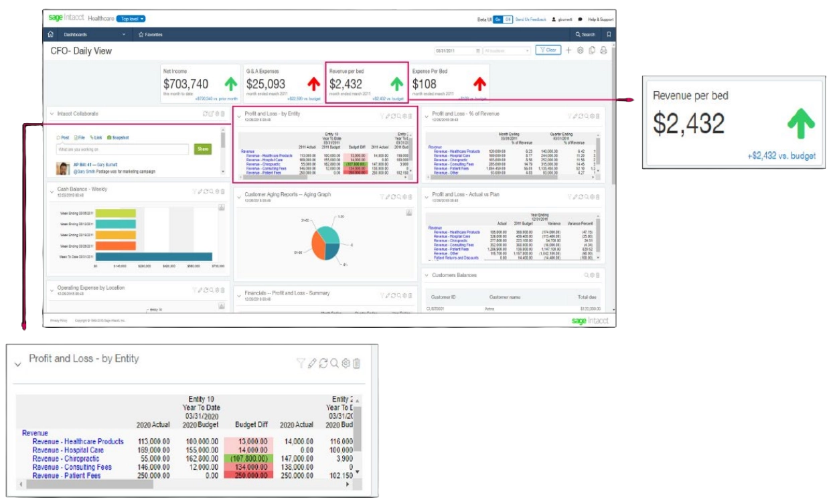Click the Send Us Feedback link

530,19
